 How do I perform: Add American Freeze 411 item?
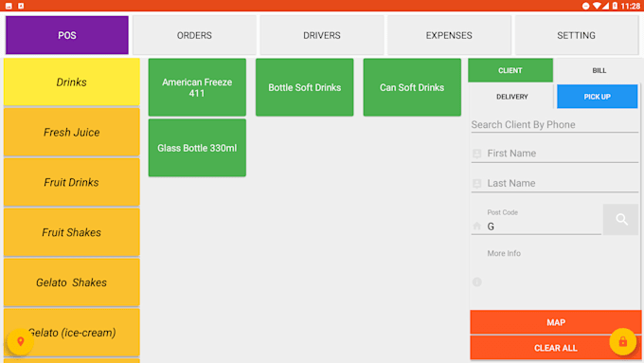coord(197,87)
